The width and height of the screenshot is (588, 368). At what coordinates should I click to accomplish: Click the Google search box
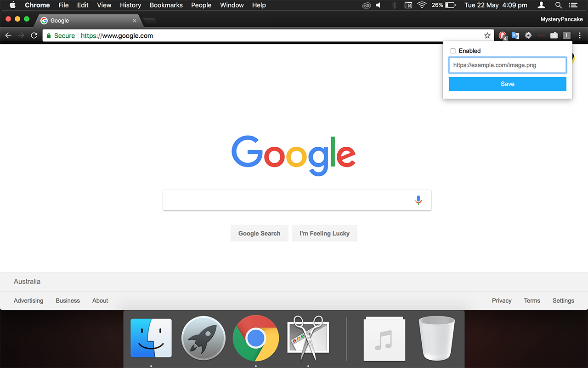(297, 200)
